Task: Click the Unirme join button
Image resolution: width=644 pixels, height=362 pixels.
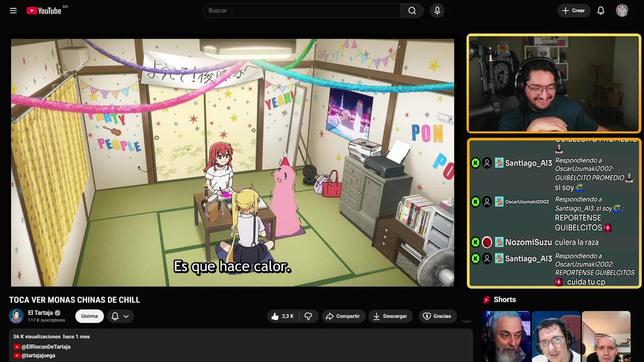Action: click(x=90, y=316)
